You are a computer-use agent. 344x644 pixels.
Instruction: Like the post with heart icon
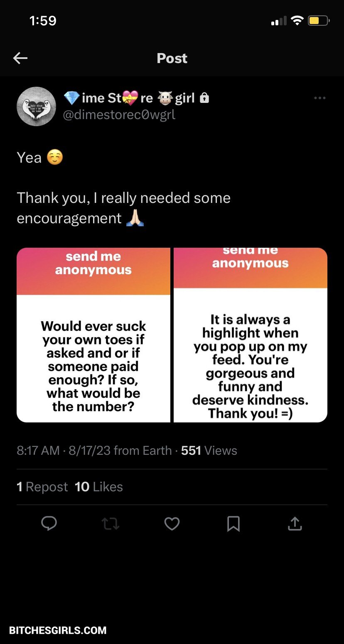[x=172, y=524]
